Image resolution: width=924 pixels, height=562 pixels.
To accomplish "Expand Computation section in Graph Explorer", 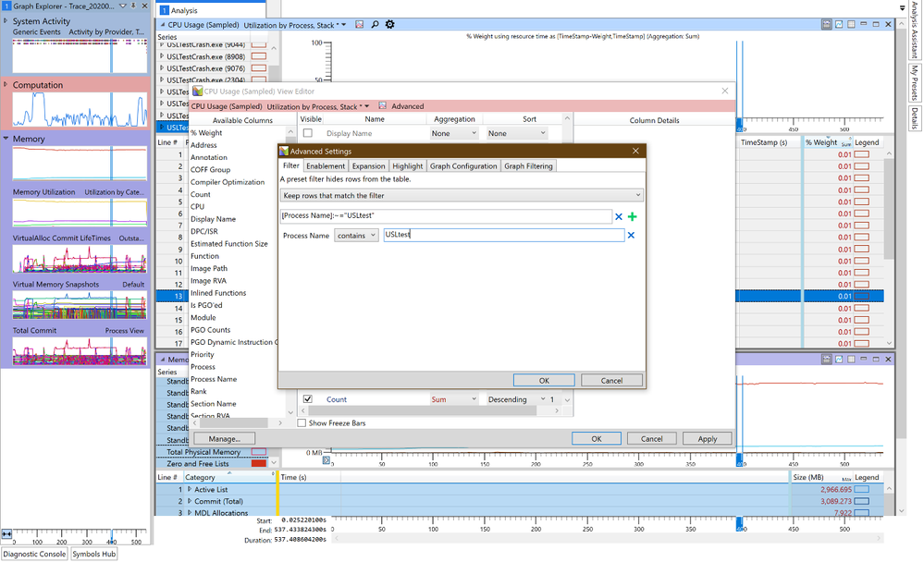I will pyautogui.click(x=6, y=85).
